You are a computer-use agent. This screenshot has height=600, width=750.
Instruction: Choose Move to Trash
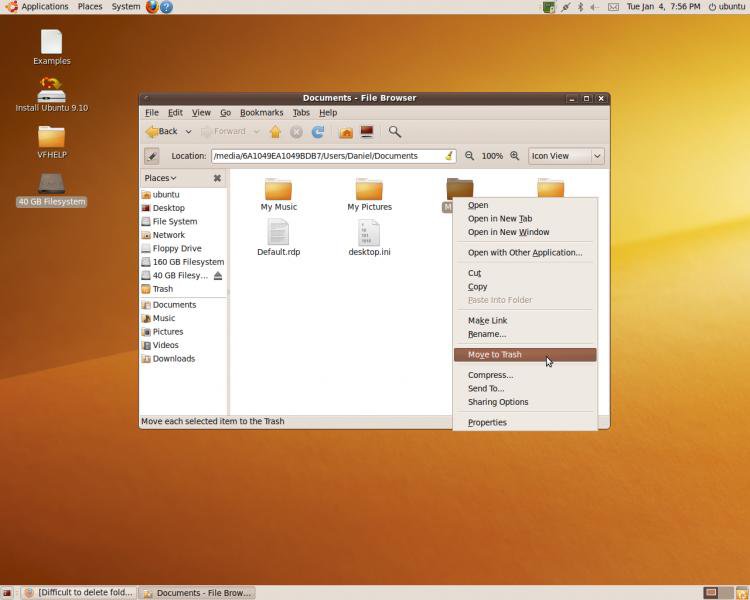tap(525, 355)
